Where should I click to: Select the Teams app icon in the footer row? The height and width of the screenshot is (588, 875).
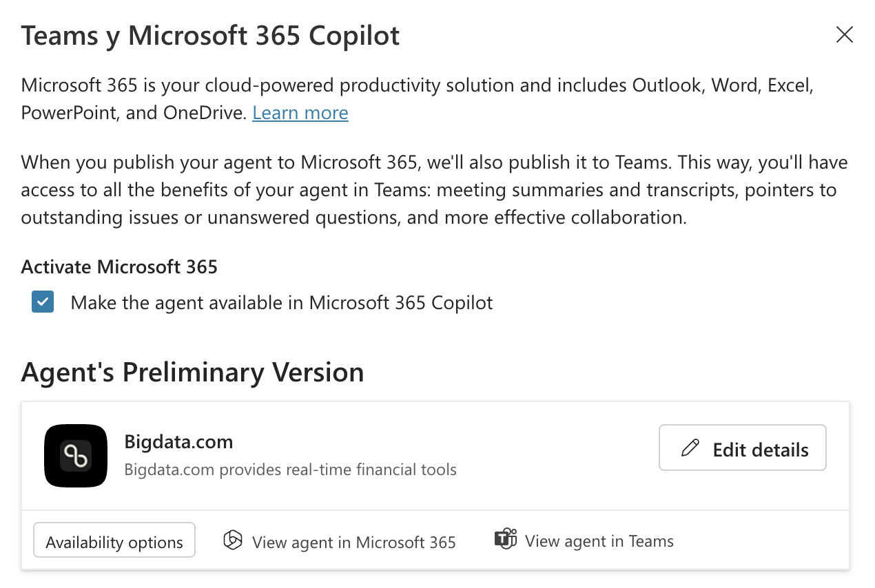[x=505, y=538]
